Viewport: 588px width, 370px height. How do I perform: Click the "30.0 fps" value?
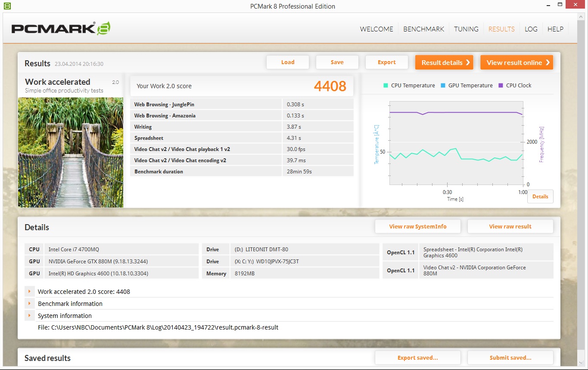[x=296, y=149]
